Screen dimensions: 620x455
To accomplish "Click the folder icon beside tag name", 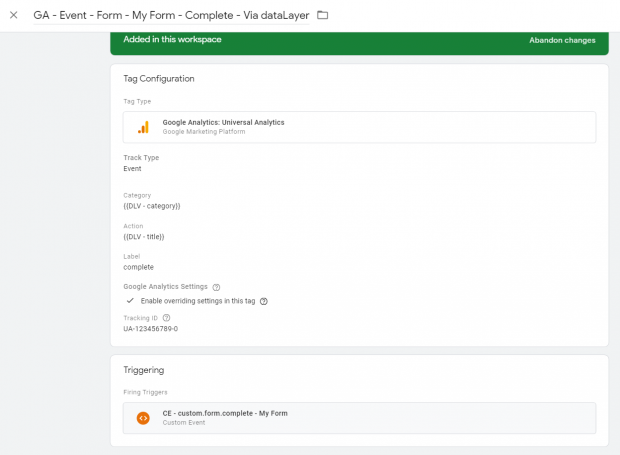I will pyautogui.click(x=322, y=15).
